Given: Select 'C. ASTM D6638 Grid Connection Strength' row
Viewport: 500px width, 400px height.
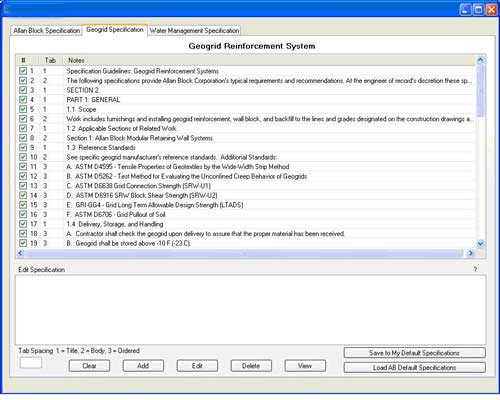Looking at the screenshot, I should 138,186.
